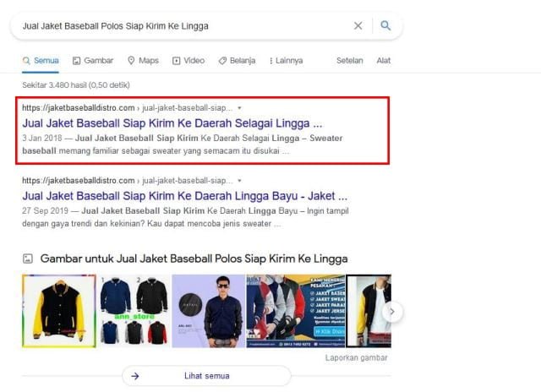Select the Belanja shopping tab
The image size is (541, 392).
(x=238, y=61)
